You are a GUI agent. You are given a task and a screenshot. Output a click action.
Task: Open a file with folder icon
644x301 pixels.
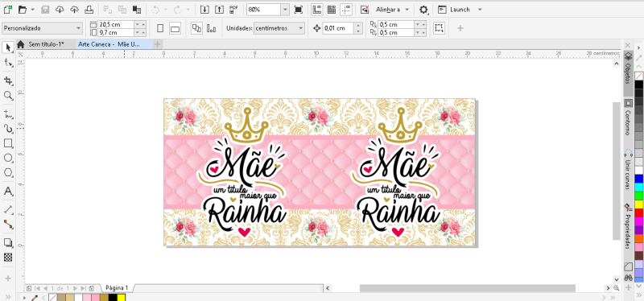(23, 9)
